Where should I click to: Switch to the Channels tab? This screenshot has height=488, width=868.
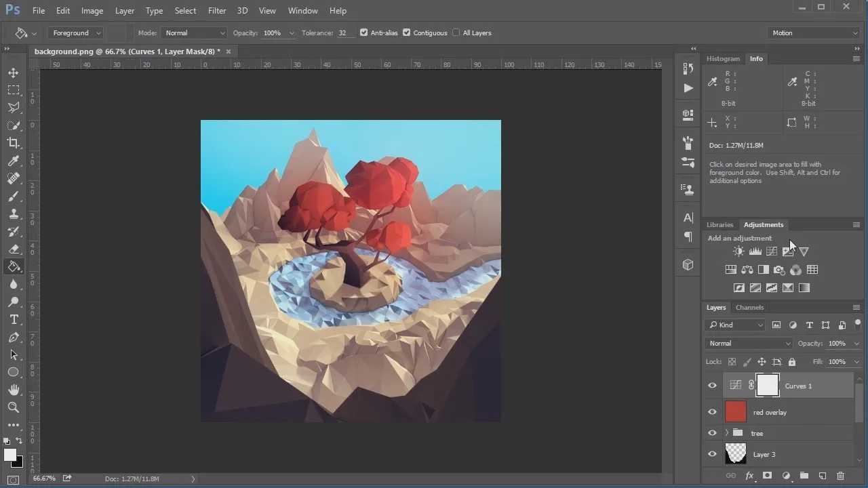[x=749, y=308]
